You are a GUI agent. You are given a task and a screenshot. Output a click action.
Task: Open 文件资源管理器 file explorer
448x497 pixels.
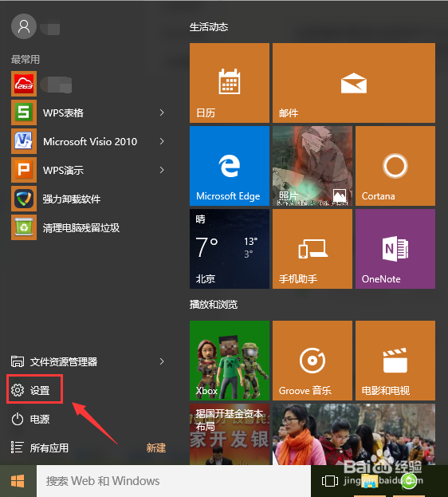pyautogui.click(x=54, y=361)
